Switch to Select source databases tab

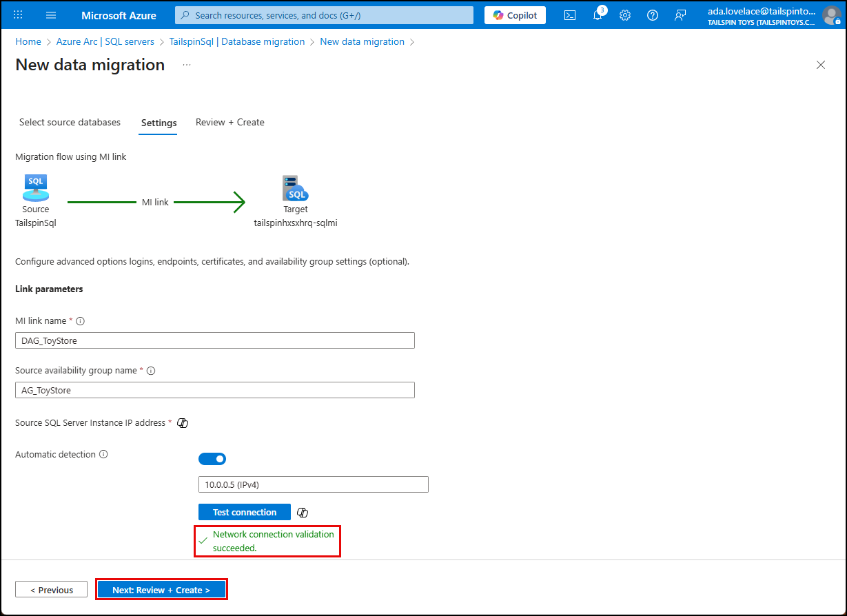pos(70,122)
